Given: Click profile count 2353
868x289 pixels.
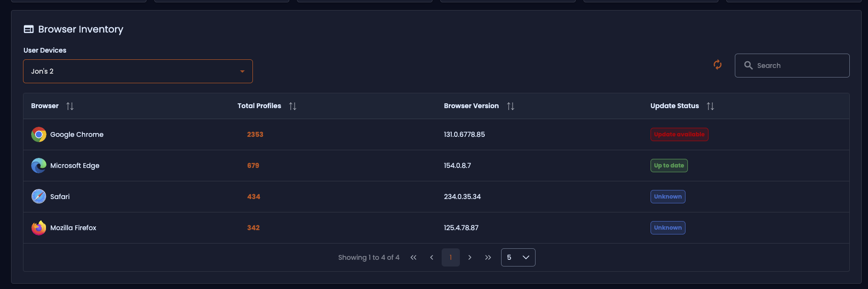Looking at the screenshot, I should tap(255, 134).
